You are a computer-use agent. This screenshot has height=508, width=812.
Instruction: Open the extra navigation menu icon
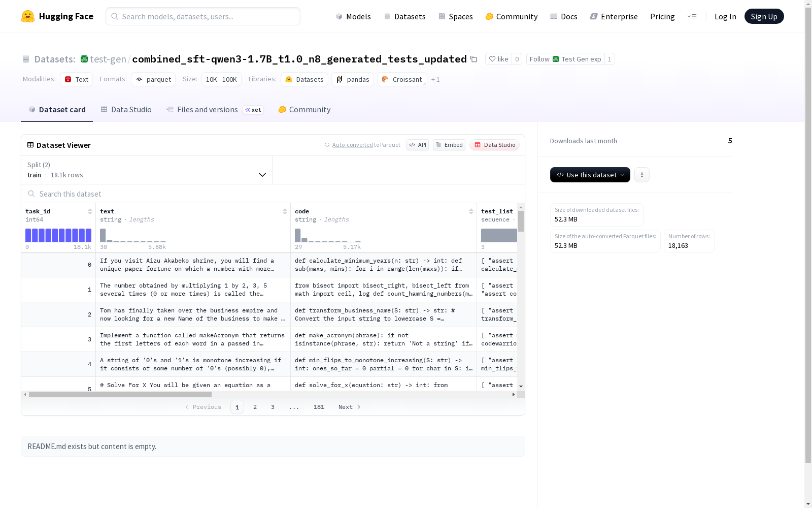[692, 16]
